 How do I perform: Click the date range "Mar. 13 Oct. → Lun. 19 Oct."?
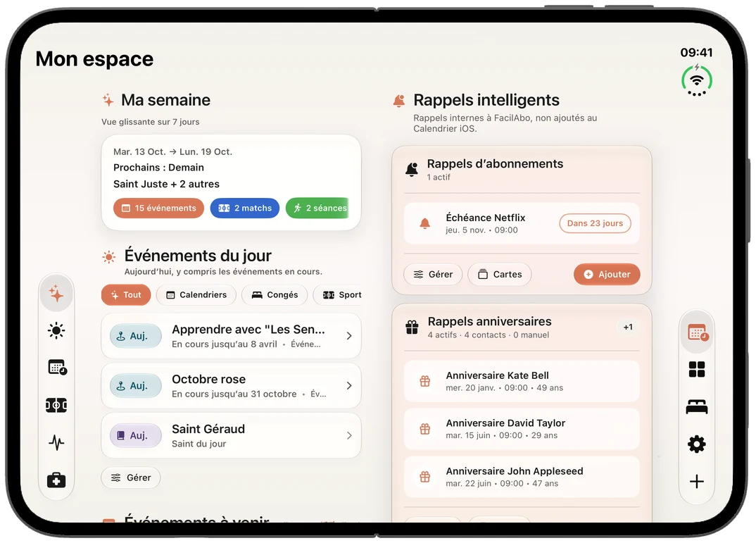tap(172, 151)
